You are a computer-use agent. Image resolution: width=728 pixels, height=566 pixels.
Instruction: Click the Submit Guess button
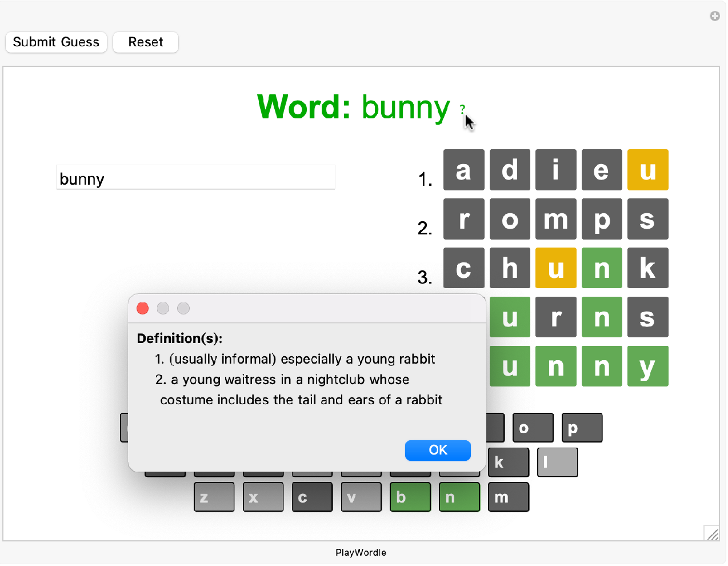click(x=56, y=42)
